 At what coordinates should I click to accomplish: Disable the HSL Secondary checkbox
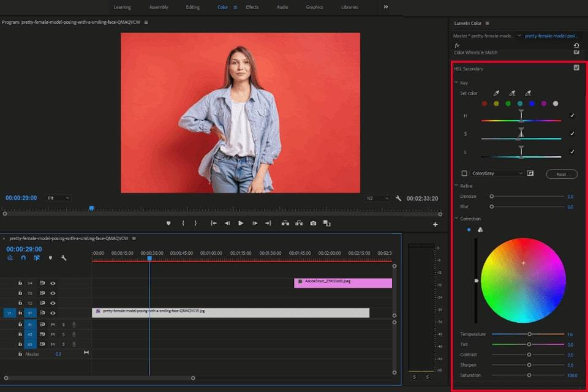tap(576, 68)
